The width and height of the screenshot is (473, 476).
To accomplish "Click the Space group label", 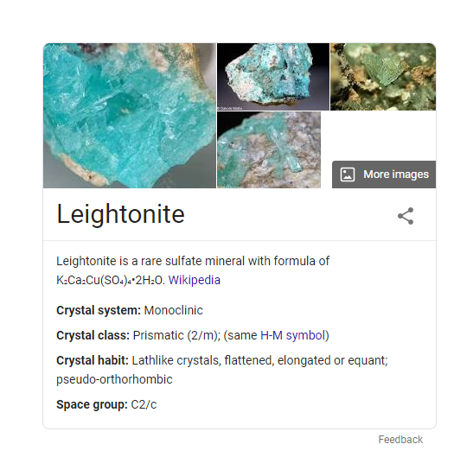I will pos(92,404).
